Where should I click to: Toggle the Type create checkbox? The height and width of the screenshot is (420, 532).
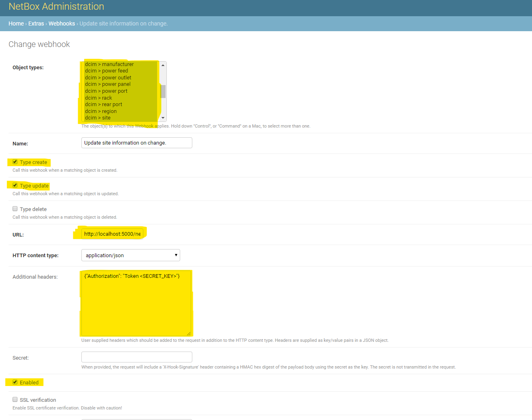[x=15, y=162]
